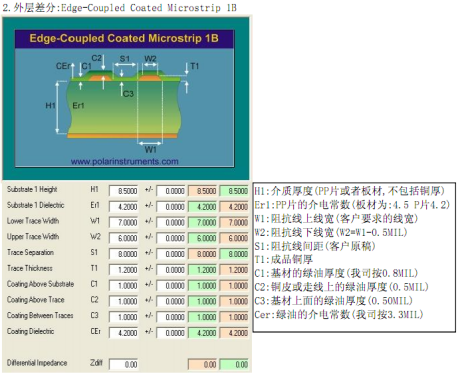Image resolution: width=461 pixels, height=374 pixels.
Task: Select the green Zdiff result cell
Action: (234, 364)
